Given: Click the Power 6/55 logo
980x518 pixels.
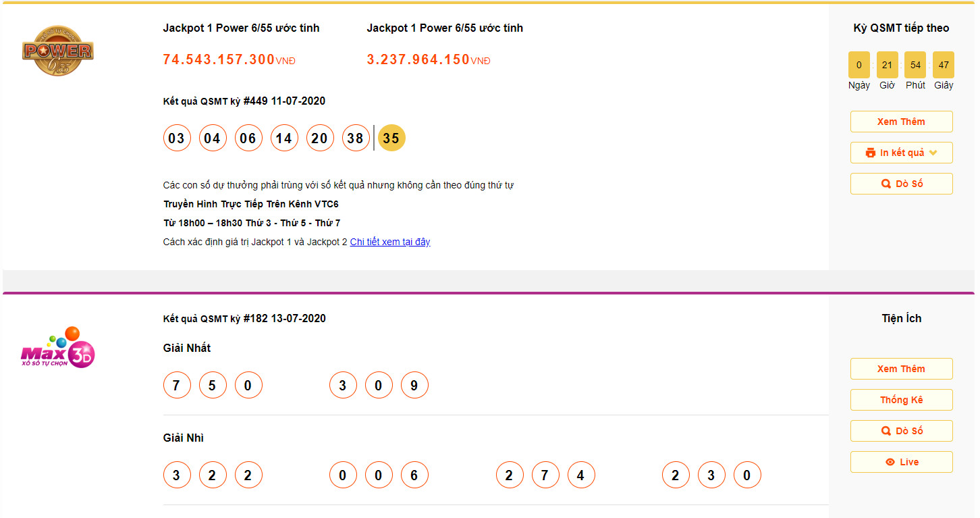Looking at the screenshot, I should (57, 51).
